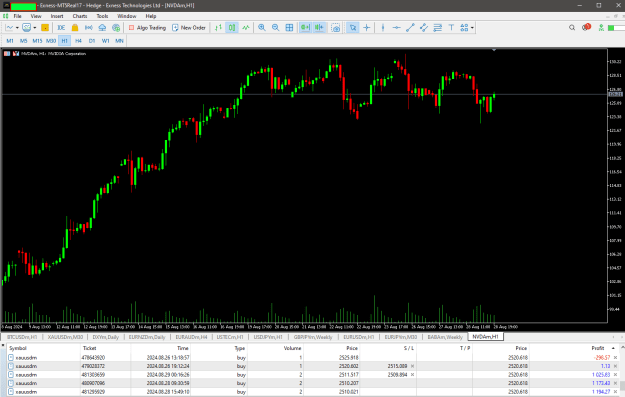Switch to XAUUSDm,M30 chart tab

pos(65,337)
